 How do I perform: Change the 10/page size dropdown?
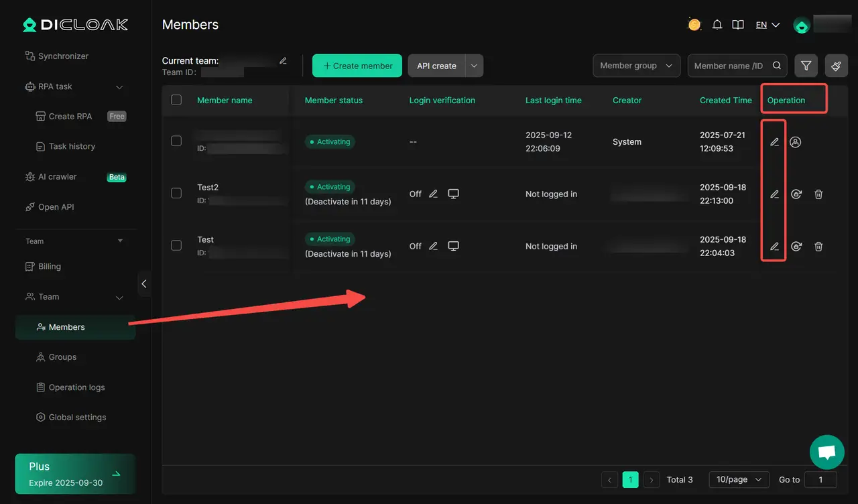739,479
